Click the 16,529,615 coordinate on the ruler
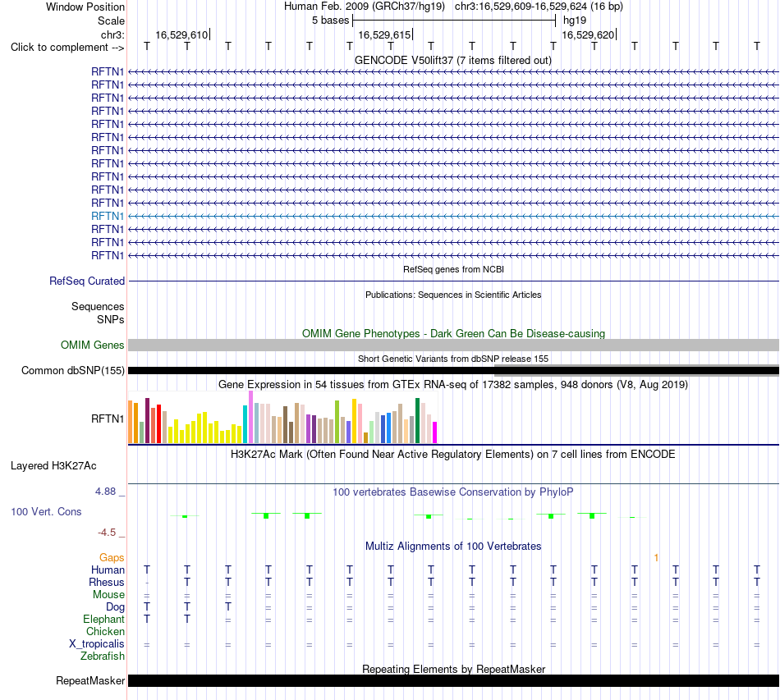 384,34
